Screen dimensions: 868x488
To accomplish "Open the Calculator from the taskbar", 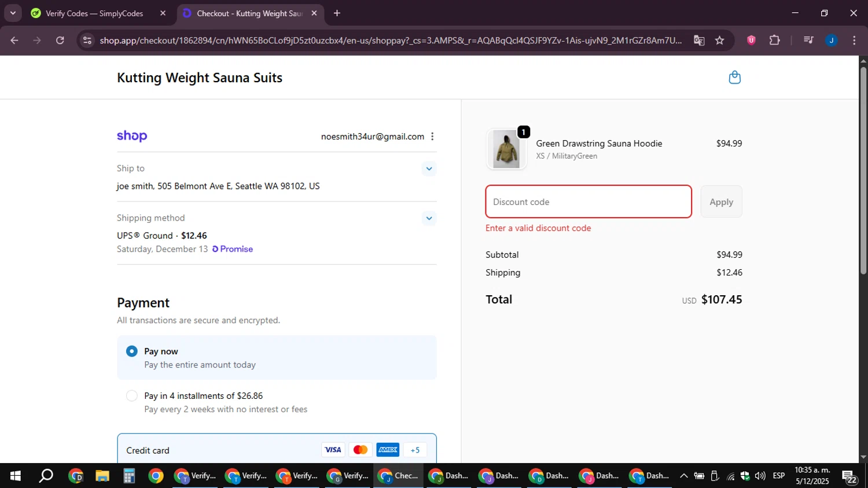I will [129, 476].
